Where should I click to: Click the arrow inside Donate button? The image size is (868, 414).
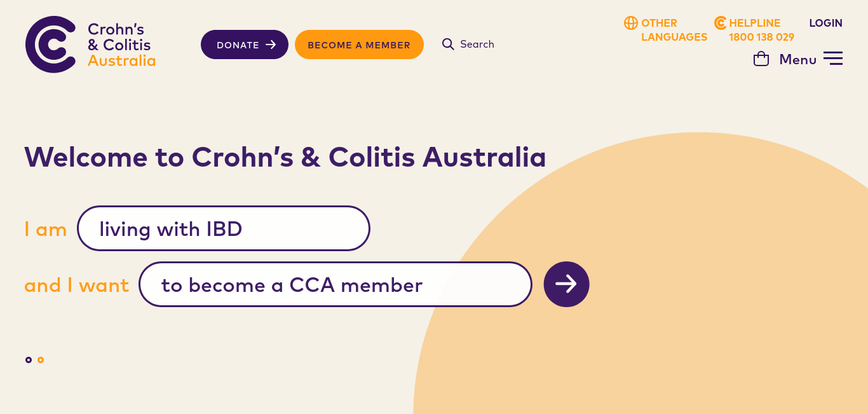point(271,45)
